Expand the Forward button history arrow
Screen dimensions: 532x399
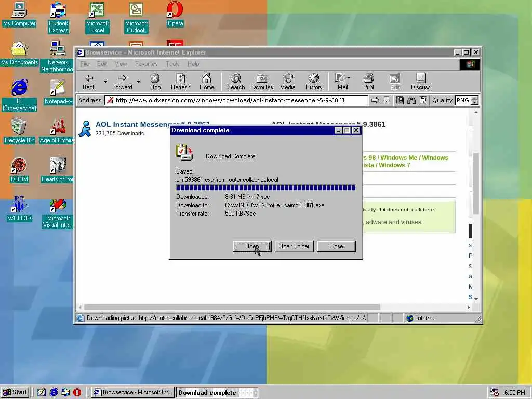tap(138, 82)
